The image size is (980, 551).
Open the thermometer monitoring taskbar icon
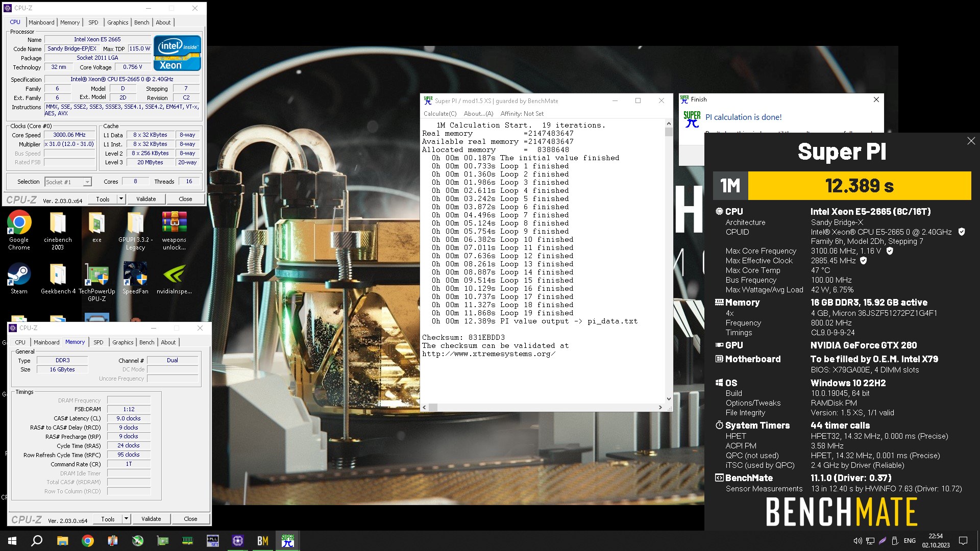click(113, 541)
